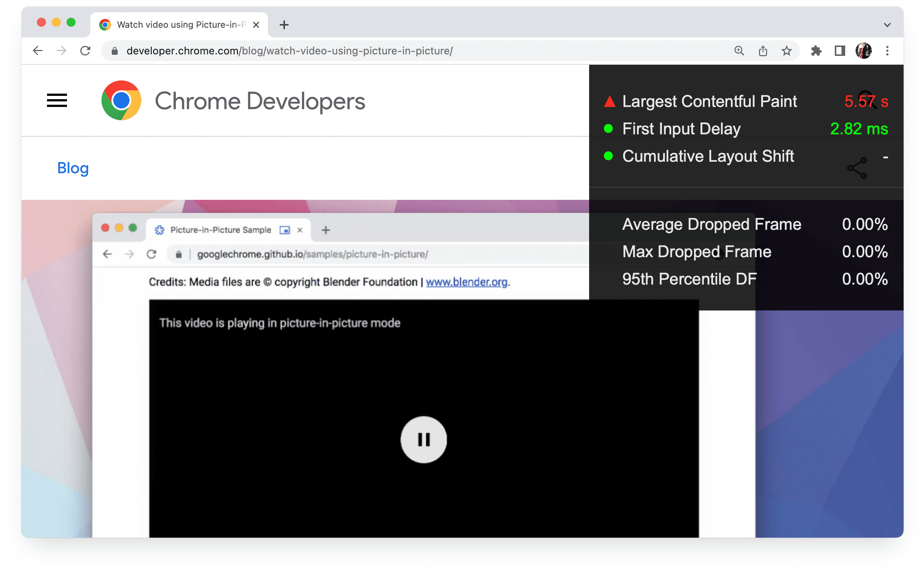924x571 pixels.
Task: Toggle the page zoom icon in address bar
Action: tap(740, 50)
